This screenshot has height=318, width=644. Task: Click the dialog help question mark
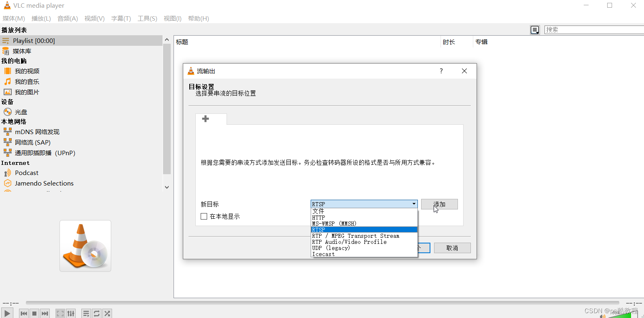point(441,71)
